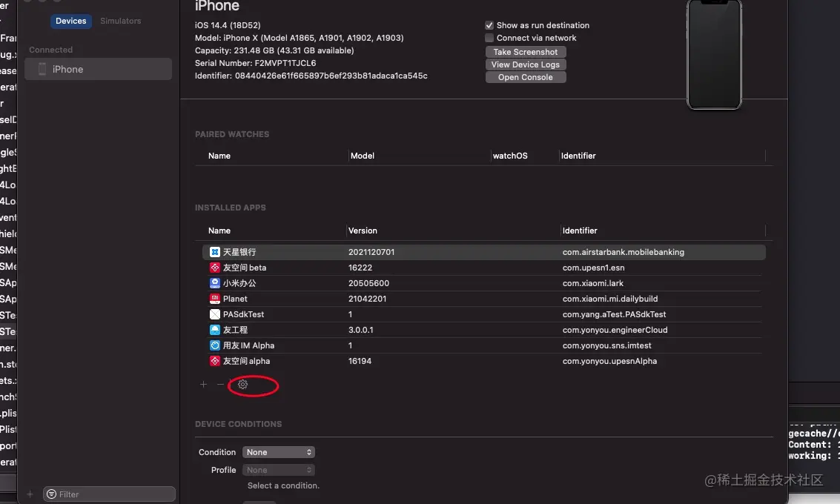Click identifier com.airstarbank.mobilebanking
The height and width of the screenshot is (504, 840).
click(x=623, y=252)
